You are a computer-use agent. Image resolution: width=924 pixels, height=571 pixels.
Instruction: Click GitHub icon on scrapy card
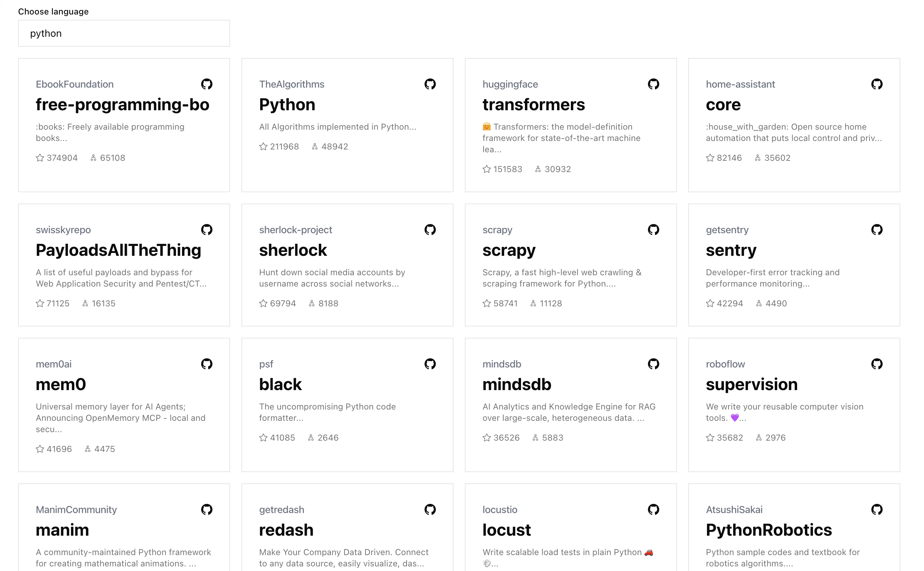click(x=653, y=230)
